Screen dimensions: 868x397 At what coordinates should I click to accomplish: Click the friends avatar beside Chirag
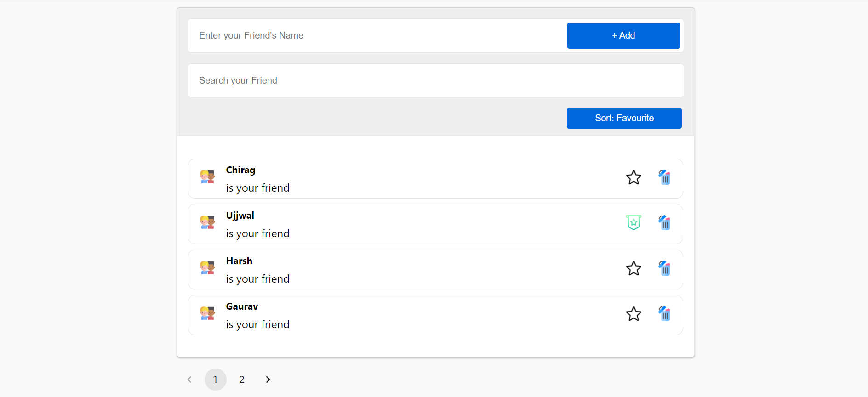click(x=207, y=177)
